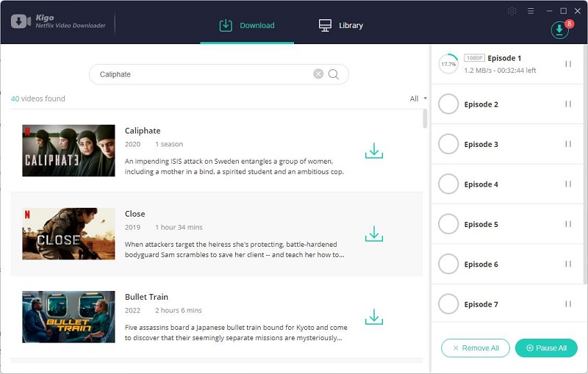Click the year 2020 under Caliphate
The height and width of the screenshot is (374, 588).
pyautogui.click(x=133, y=144)
